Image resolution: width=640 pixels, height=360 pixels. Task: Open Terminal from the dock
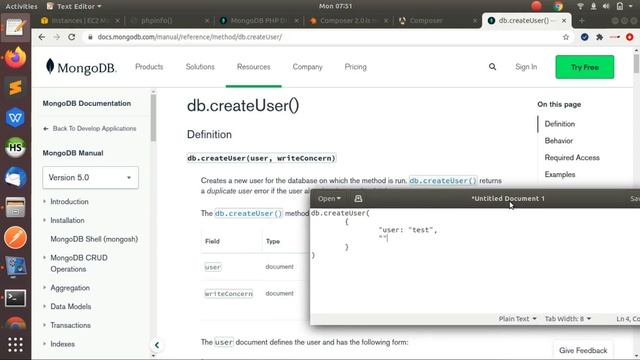[16, 298]
